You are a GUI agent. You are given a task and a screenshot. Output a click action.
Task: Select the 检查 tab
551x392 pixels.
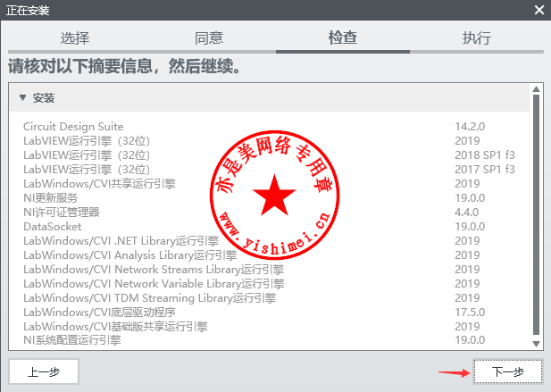(343, 38)
